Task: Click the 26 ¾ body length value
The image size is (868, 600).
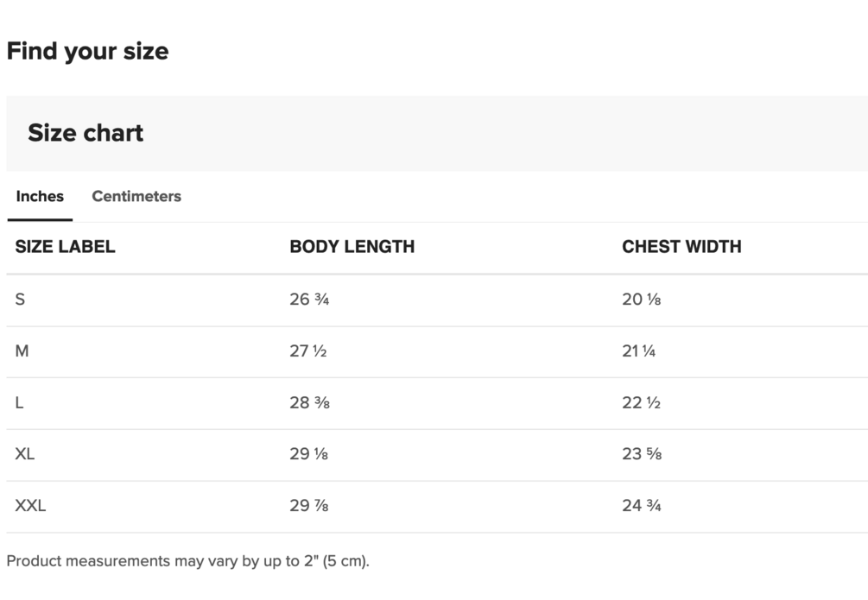Action: (309, 300)
